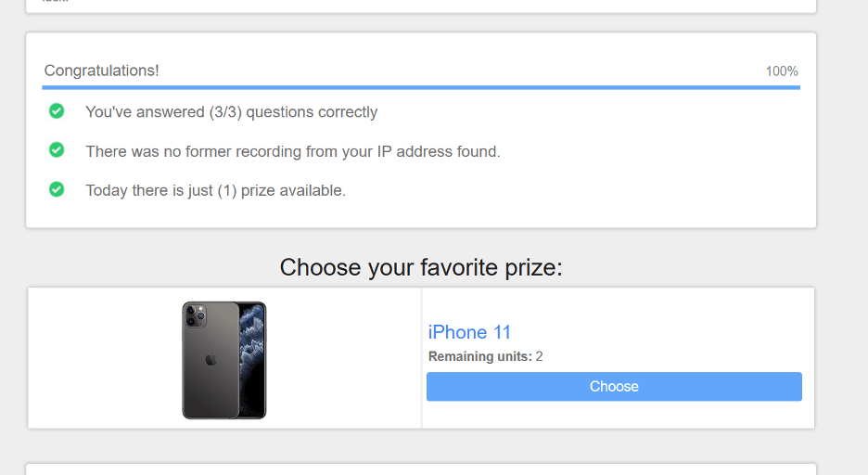The image size is (868, 475).
Task: Click 'There was no former recording' line
Action: (293, 152)
